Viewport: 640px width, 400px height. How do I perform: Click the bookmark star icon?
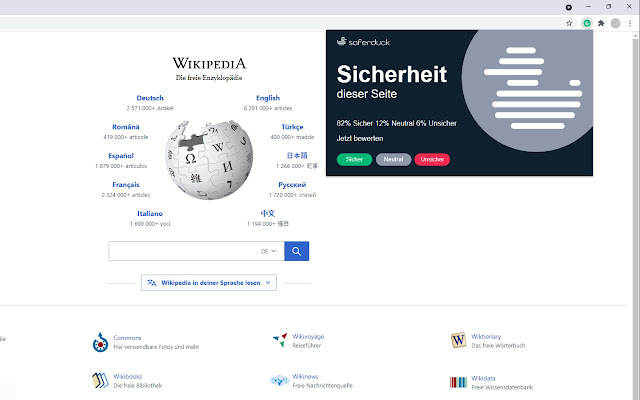(x=569, y=23)
